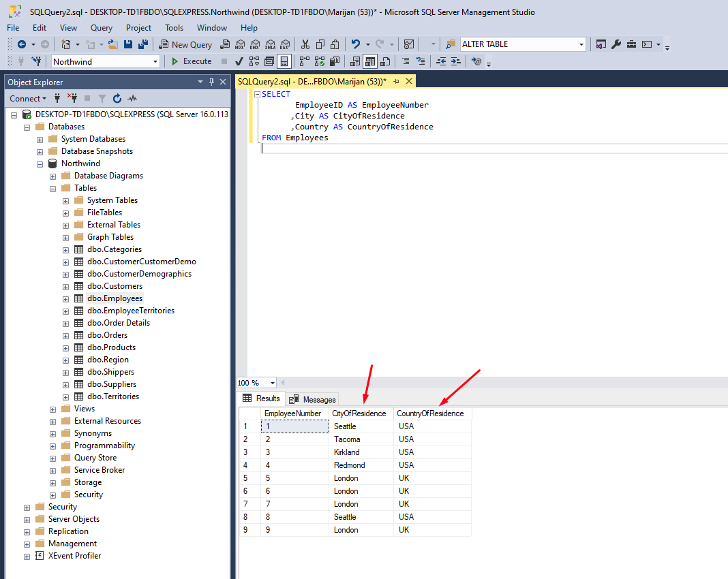
Task: Switch to the Results tab
Action: click(261, 398)
